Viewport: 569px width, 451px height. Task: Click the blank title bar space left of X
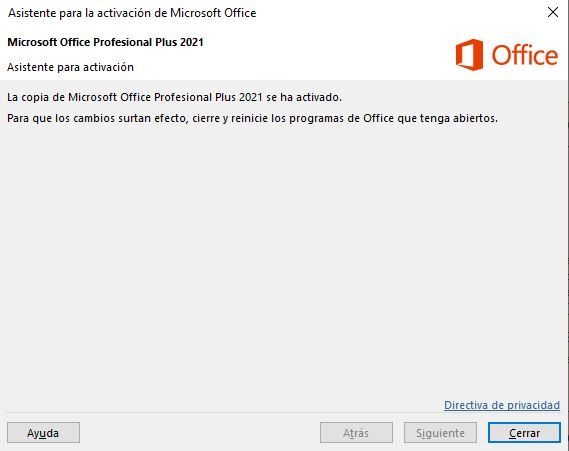point(399,13)
